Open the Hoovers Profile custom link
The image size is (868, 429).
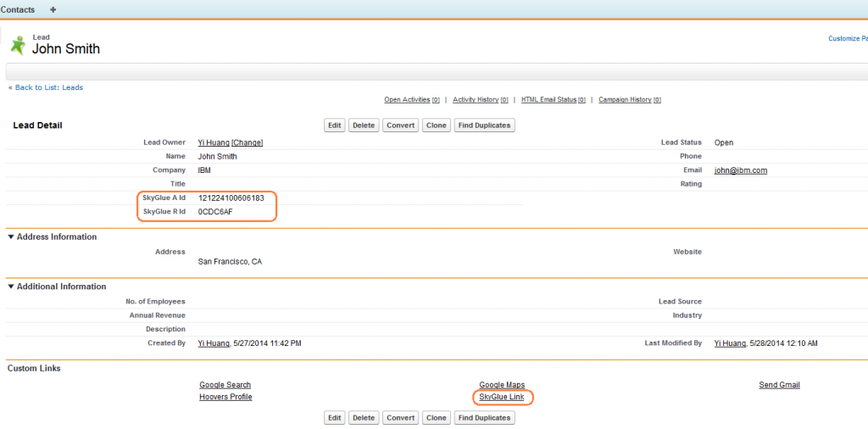pyautogui.click(x=225, y=397)
